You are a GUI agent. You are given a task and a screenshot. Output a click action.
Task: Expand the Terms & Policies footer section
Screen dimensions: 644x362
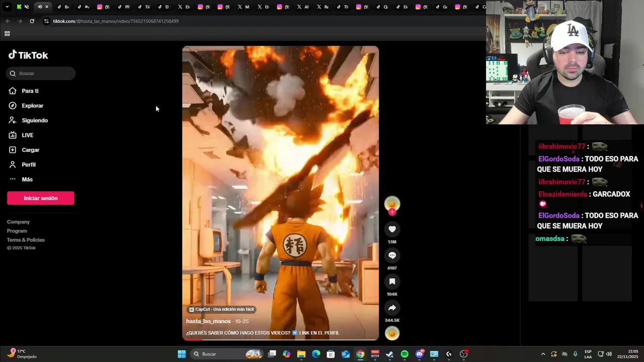[x=26, y=240]
